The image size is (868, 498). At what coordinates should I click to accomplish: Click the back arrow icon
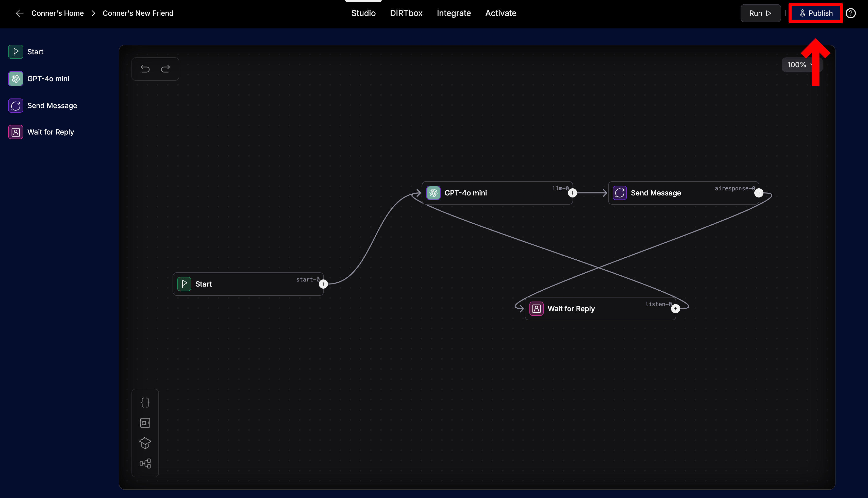(20, 13)
